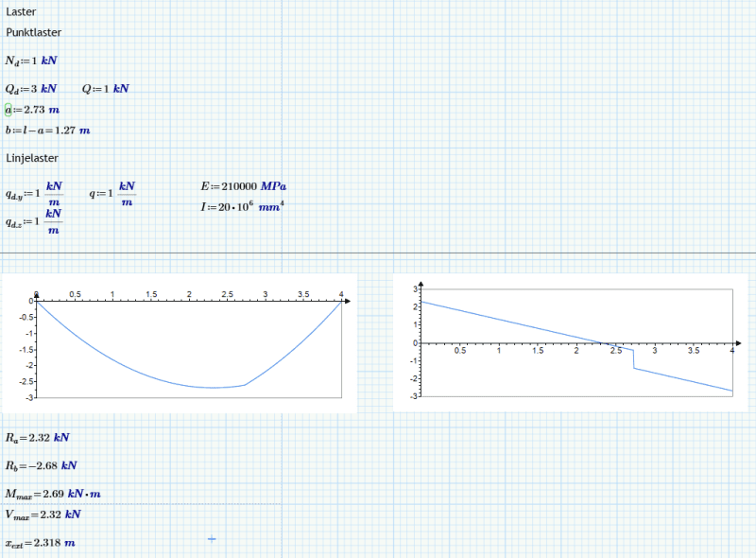Click the q := 1 kN/m definition

click(x=112, y=194)
